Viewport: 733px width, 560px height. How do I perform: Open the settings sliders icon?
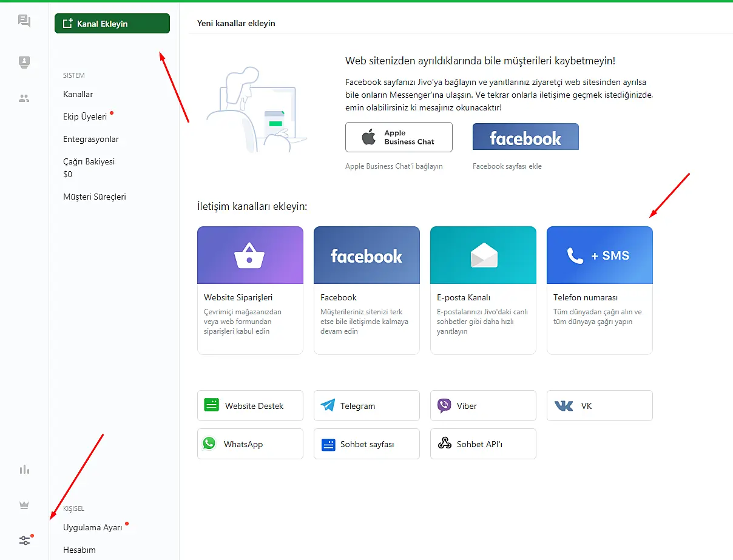[x=24, y=540]
